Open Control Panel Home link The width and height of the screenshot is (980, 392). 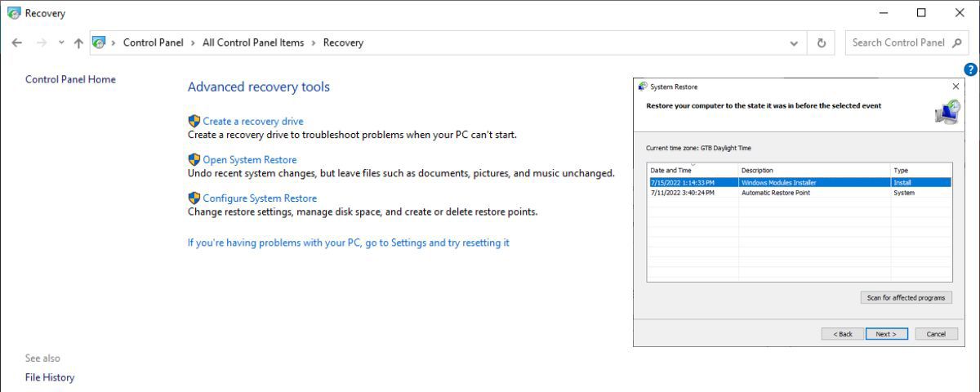coord(70,79)
